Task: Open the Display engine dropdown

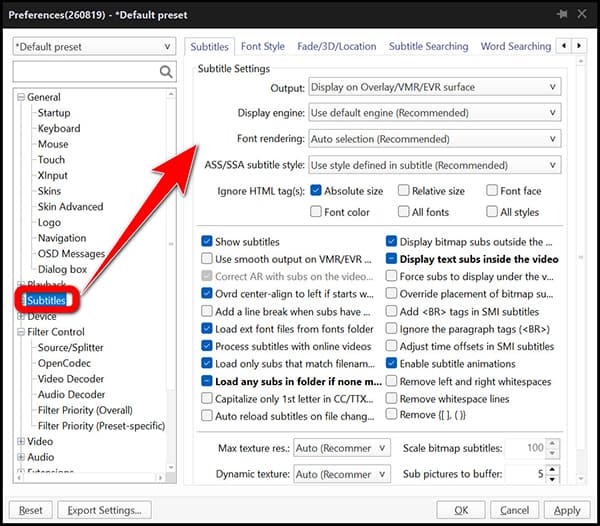Action: tap(434, 113)
